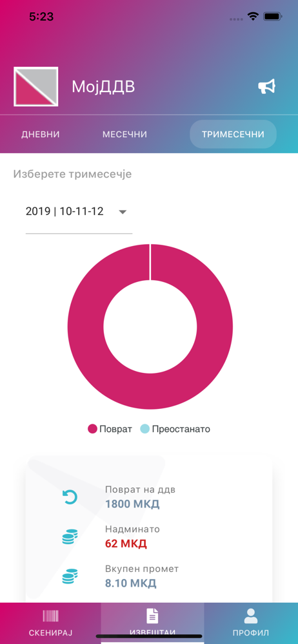
Task: Expand the quarter dropdown arrow
Action: tap(123, 212)
